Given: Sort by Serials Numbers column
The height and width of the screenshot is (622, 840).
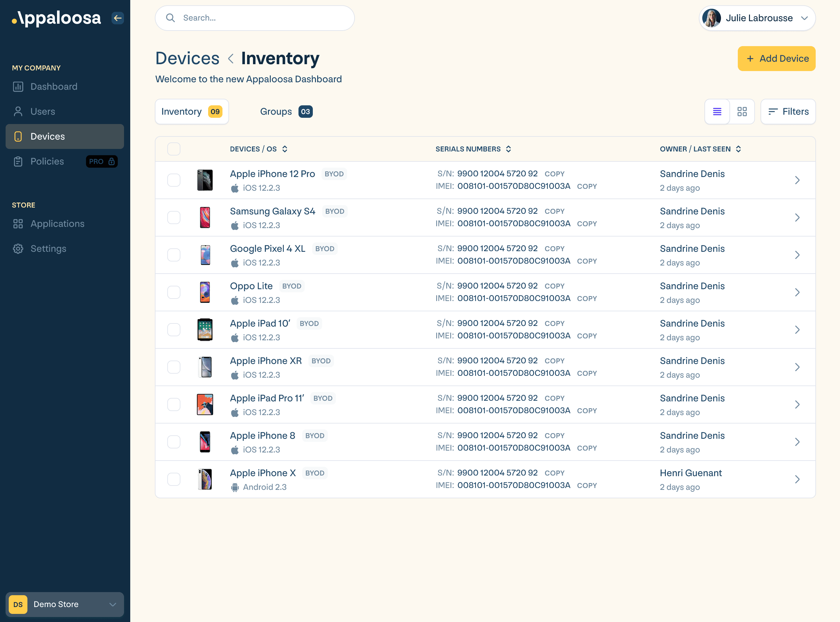Looking at the screenshot, I should pos(474,149).
